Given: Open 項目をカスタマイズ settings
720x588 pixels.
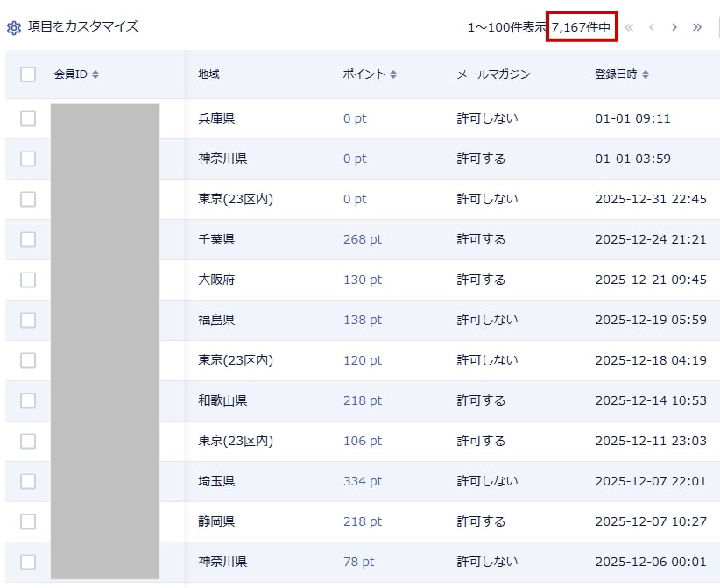Looking at the screenshot, I should point(83,26).
